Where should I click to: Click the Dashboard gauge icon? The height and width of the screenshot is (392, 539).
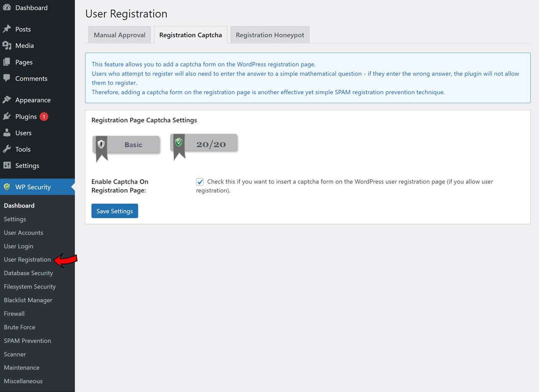pyautogui.click(x=6, y=8)
